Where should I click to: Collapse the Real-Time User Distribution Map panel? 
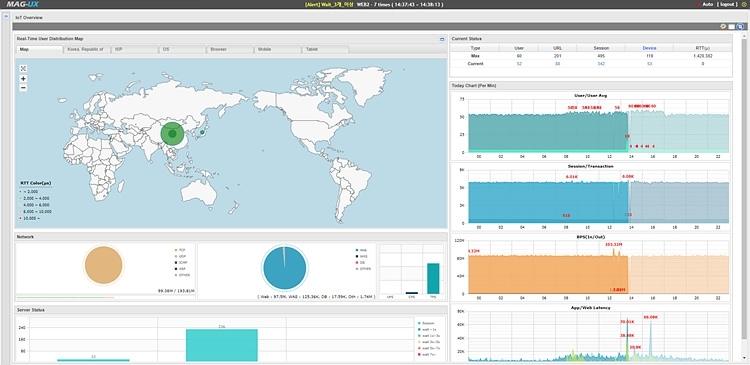442,39
